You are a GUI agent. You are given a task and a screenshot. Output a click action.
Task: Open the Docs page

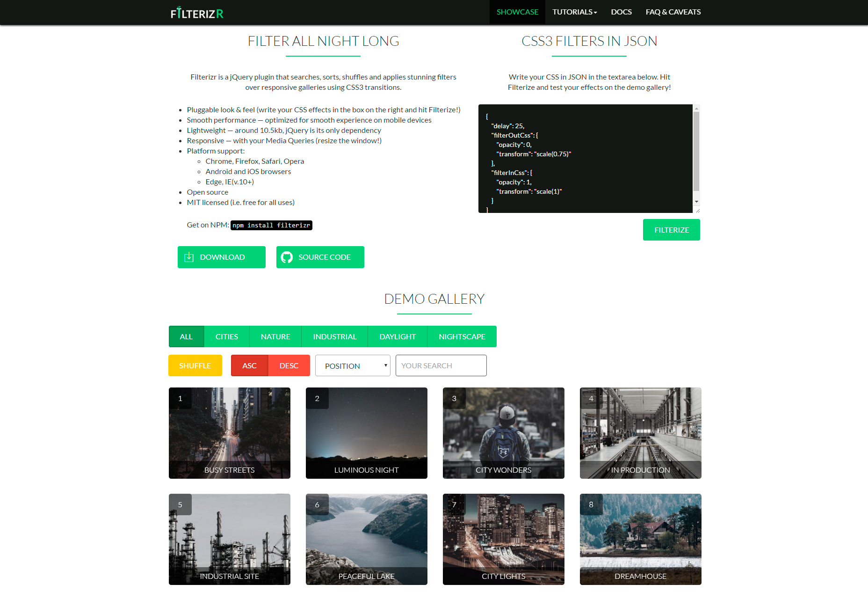pos(621,12)
